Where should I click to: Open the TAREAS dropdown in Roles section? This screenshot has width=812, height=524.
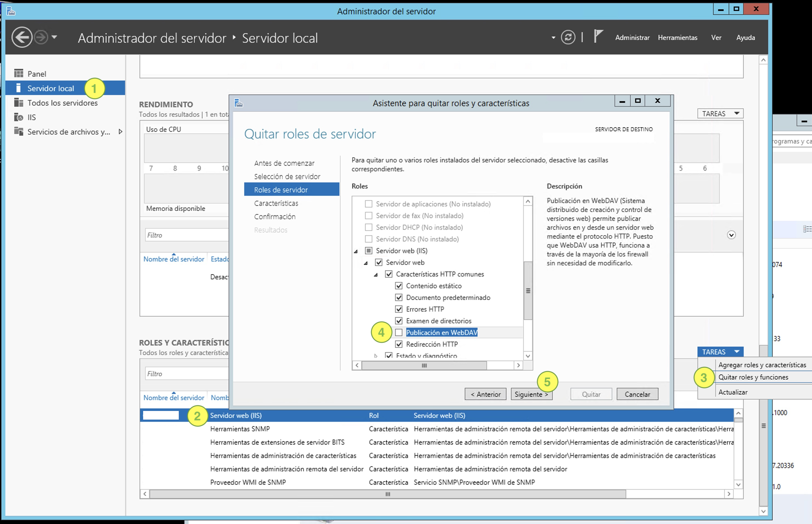pos(720,352)
